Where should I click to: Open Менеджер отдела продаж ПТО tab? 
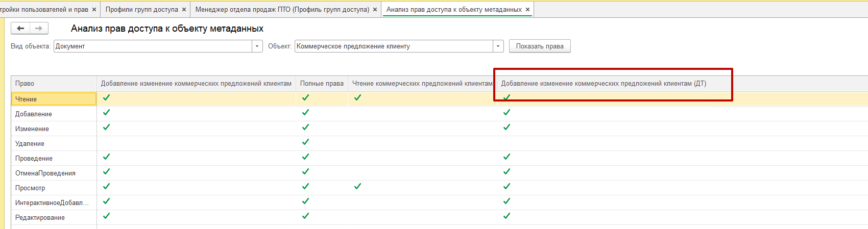pos(282,10)
